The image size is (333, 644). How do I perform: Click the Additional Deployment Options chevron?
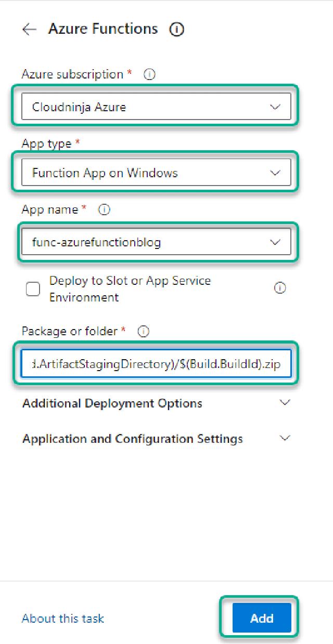pos(285,403)
